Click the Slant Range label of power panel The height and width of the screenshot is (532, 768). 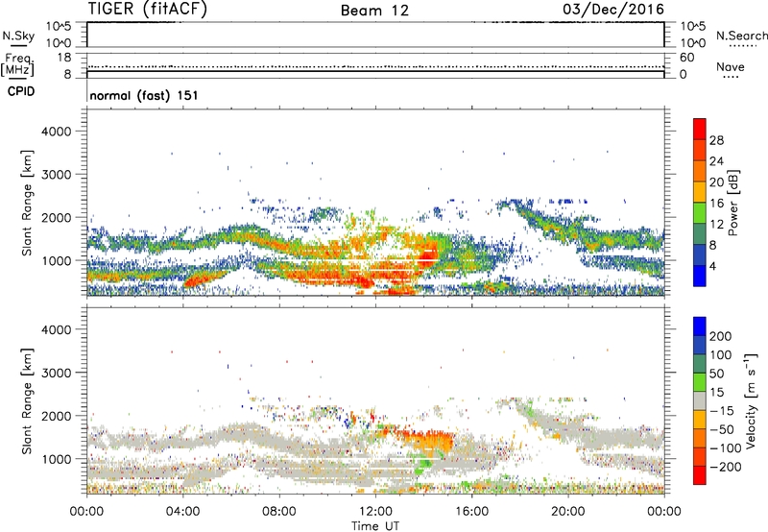point(27,203)
